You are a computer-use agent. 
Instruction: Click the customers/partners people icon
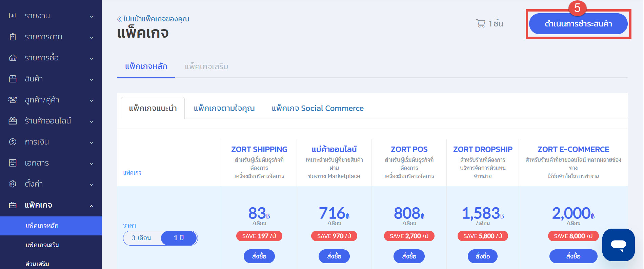coord(13,100)
